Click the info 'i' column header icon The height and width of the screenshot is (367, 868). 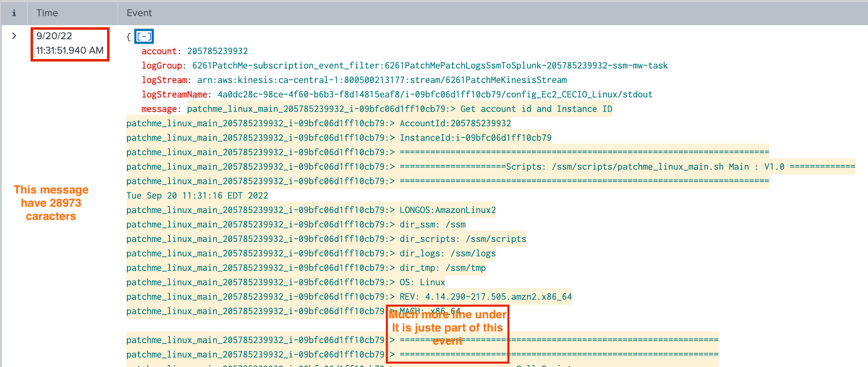[14, 13]
